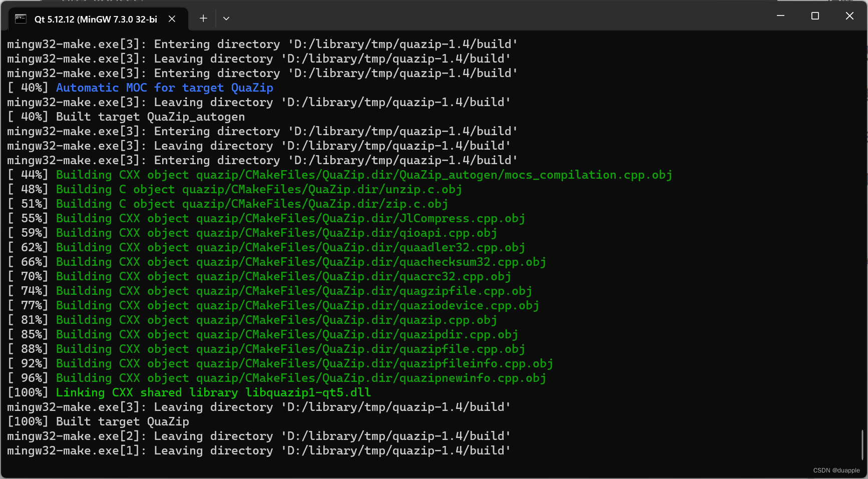Viewport: 868px width, 479px height.
Task: Click the quazipfile.cpp.obj build line at 88%
Action: tap(266, 349)
